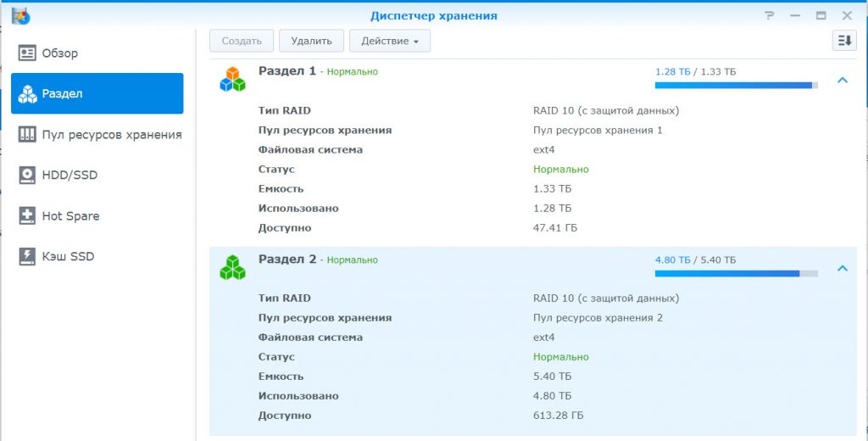
Task: Click the Диспетчер хранения window title
Action: point(434,16)
